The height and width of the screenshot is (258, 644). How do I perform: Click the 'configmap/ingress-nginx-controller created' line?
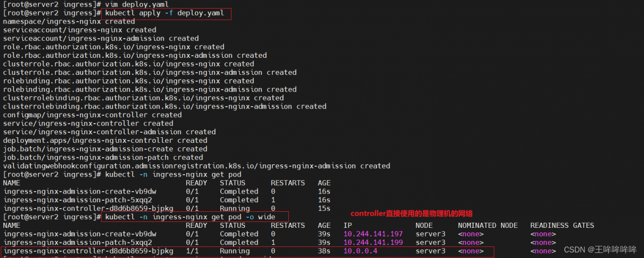point(92,115)
